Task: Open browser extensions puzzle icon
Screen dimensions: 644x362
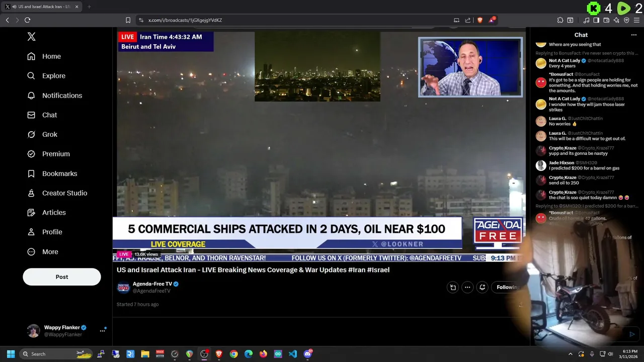Action: [x=560, y=20]
